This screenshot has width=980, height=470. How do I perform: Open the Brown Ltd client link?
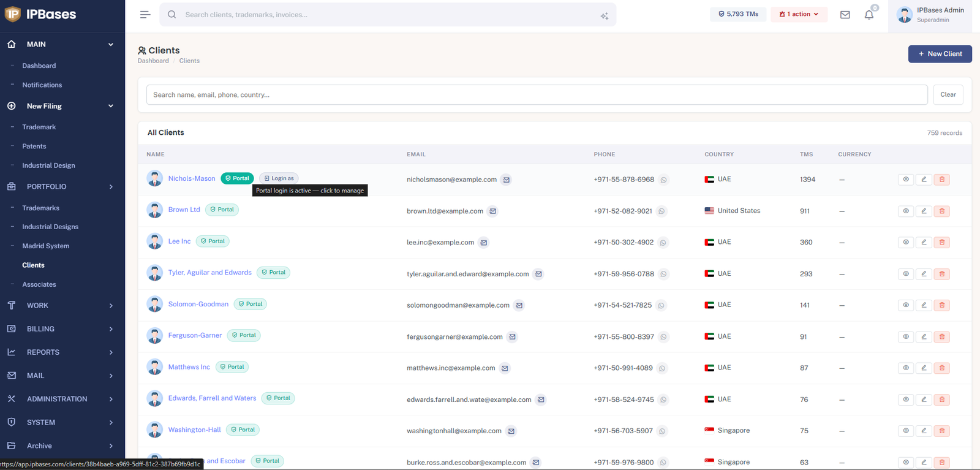coord(184,210)
